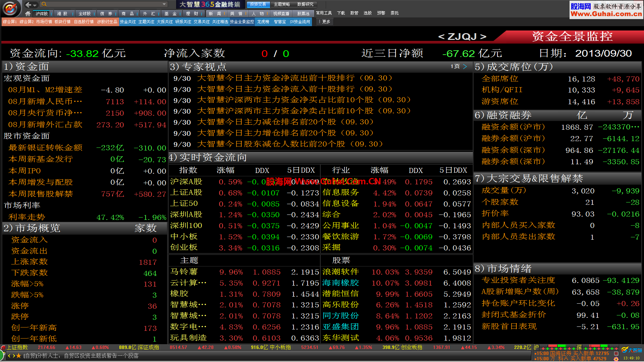Open the 下载 menu
Viewport: 644px width, 362px height.
[341, 13]
